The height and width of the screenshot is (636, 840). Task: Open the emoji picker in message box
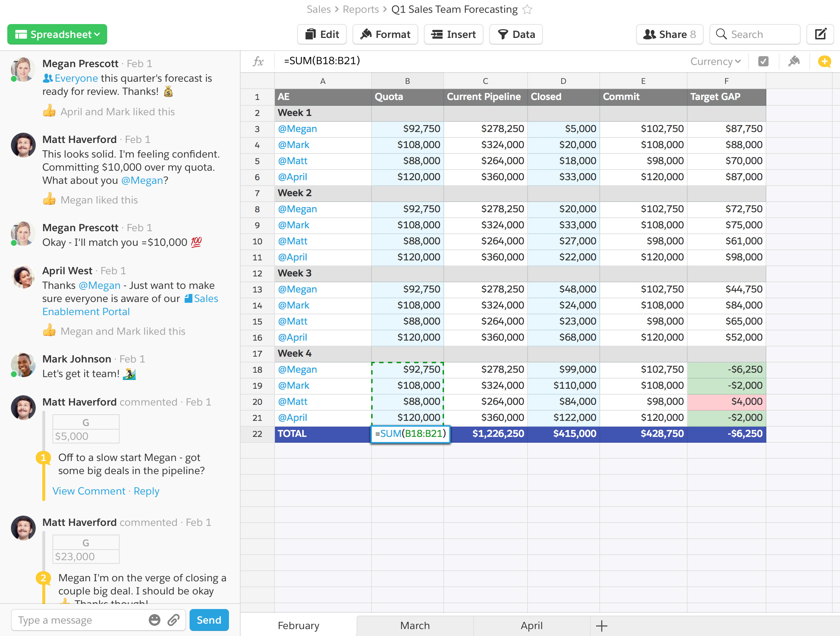coord(154,620)
